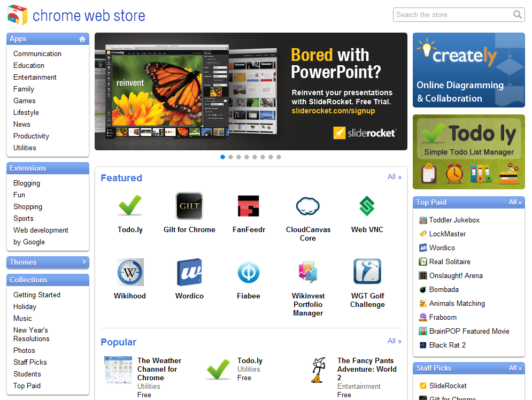
Task: View all Popular items
Action: click(x=394, y=341)
